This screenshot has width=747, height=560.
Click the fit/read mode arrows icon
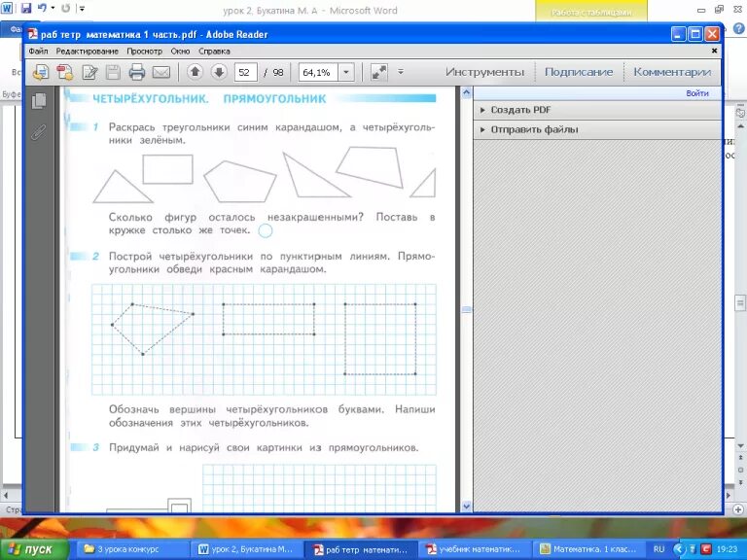(x=379, y=72)
